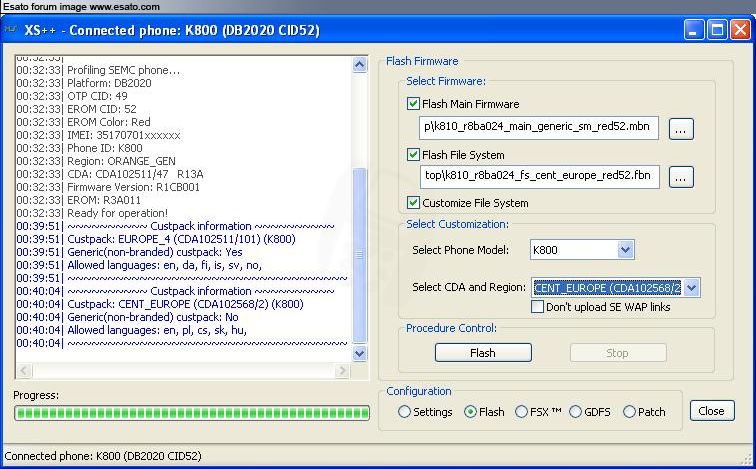756x469 pixels.
Task: Uncheck Customize File System option
Action: [413, 202]
